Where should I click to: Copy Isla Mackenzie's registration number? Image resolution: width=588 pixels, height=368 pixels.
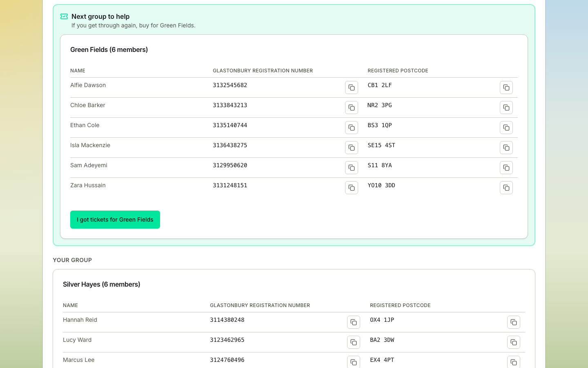(352, 148)
